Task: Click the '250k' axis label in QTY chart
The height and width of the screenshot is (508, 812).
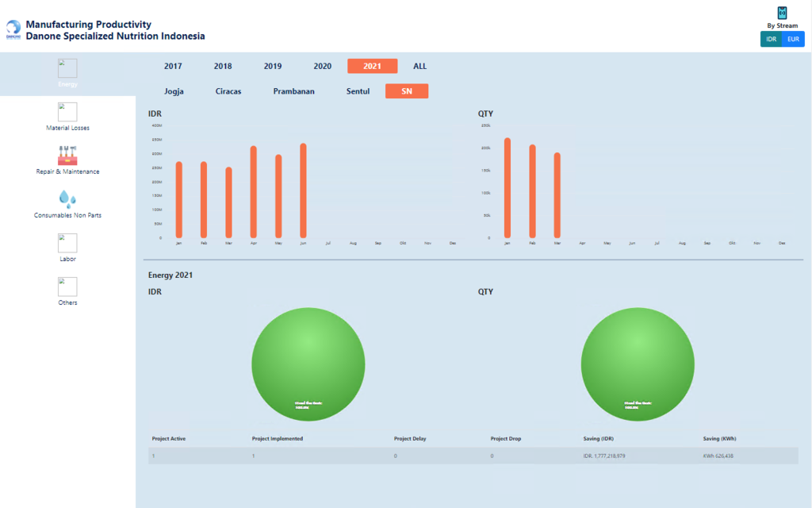Action: [486, 125]
